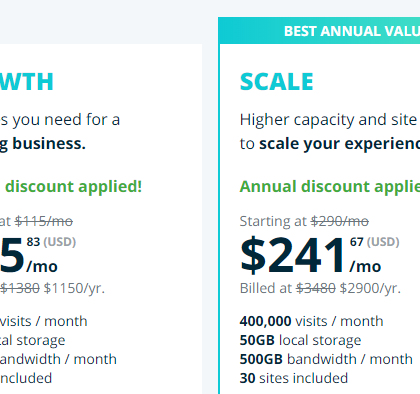
Task: Click the Growth plan heading
Action: [x=27, y=82]
